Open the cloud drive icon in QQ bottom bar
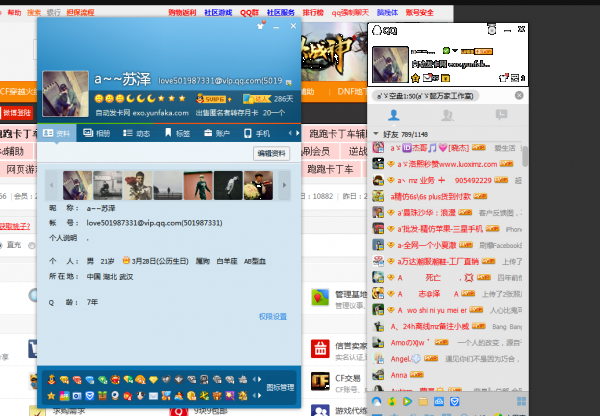This screenshot has height=416, width=600. coord(439,401)
